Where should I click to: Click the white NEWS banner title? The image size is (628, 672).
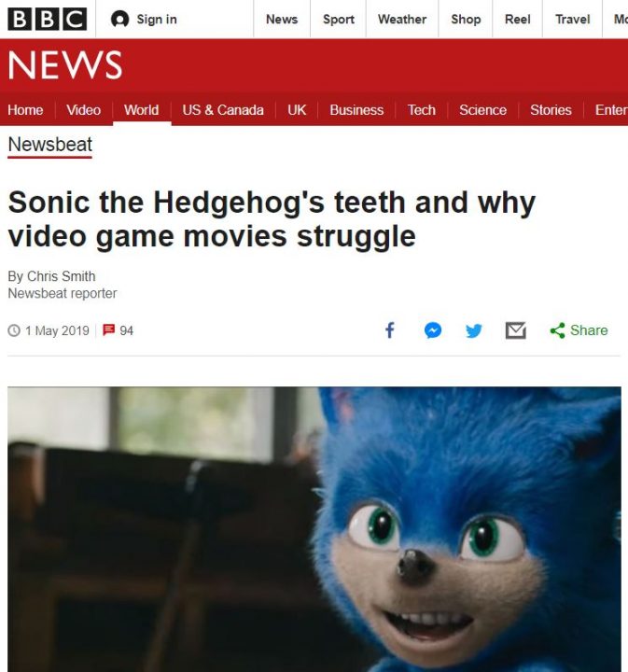click(x=65, y=64)
